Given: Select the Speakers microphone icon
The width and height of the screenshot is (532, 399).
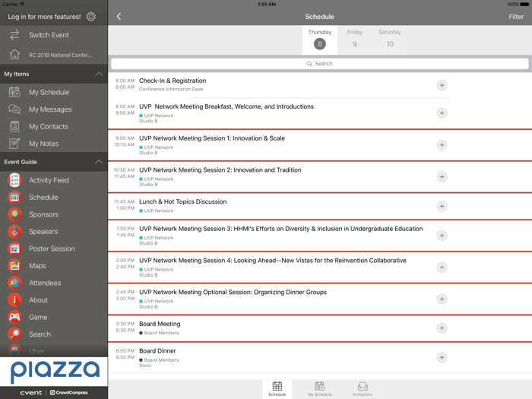Looking at the screenshot, I should point(14,232).
